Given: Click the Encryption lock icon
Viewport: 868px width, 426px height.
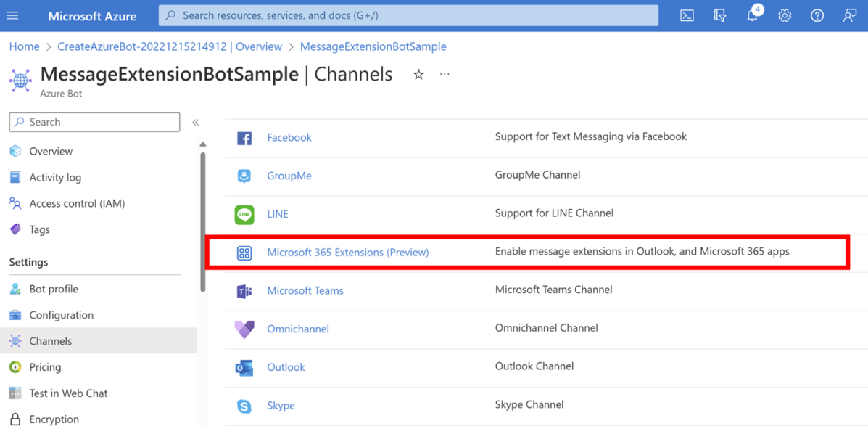Looking at the screenshot, I should tap(15, 419).
